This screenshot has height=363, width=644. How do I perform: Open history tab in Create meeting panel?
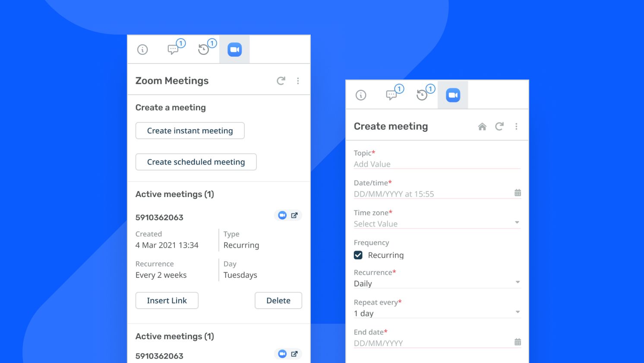(x=422, y=95)
